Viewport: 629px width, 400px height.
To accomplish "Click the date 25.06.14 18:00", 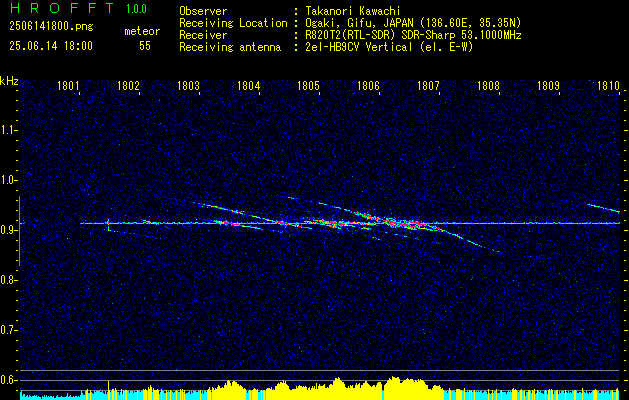I will (51, 46).
